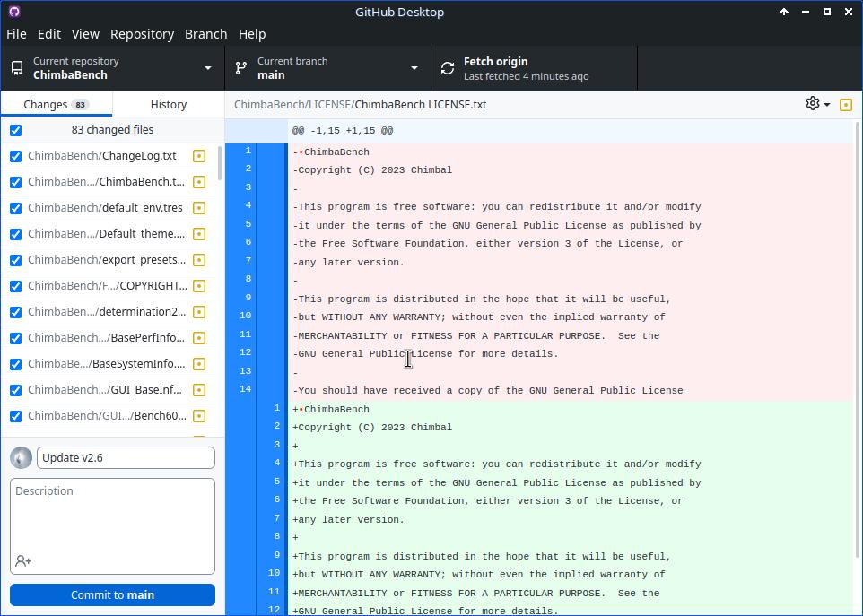Click the git branch icon beside Current branch

241,67
